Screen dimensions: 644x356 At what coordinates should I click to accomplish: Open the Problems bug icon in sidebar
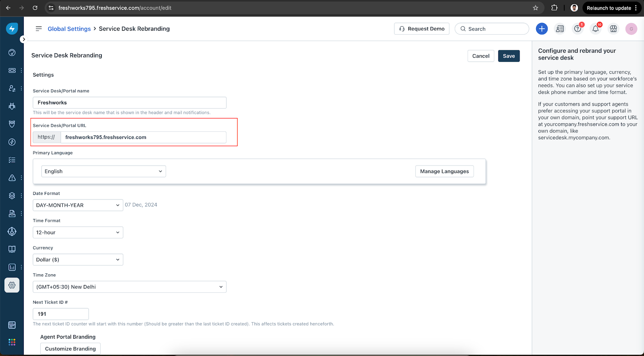[12, 106]
